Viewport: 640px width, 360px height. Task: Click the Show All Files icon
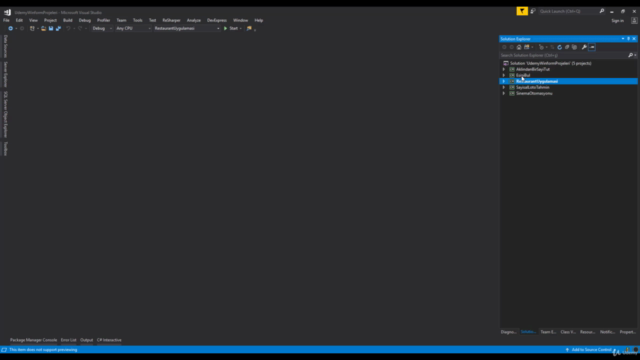[x=574, y=47]
